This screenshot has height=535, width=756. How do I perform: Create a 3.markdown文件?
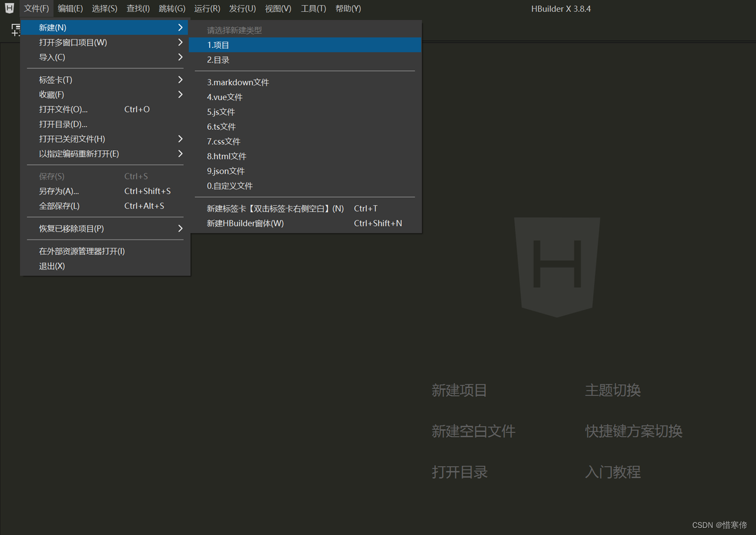[305, 82]
